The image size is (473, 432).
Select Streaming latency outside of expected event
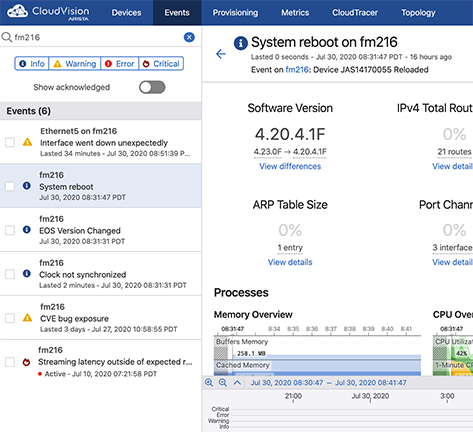point(115,362)
